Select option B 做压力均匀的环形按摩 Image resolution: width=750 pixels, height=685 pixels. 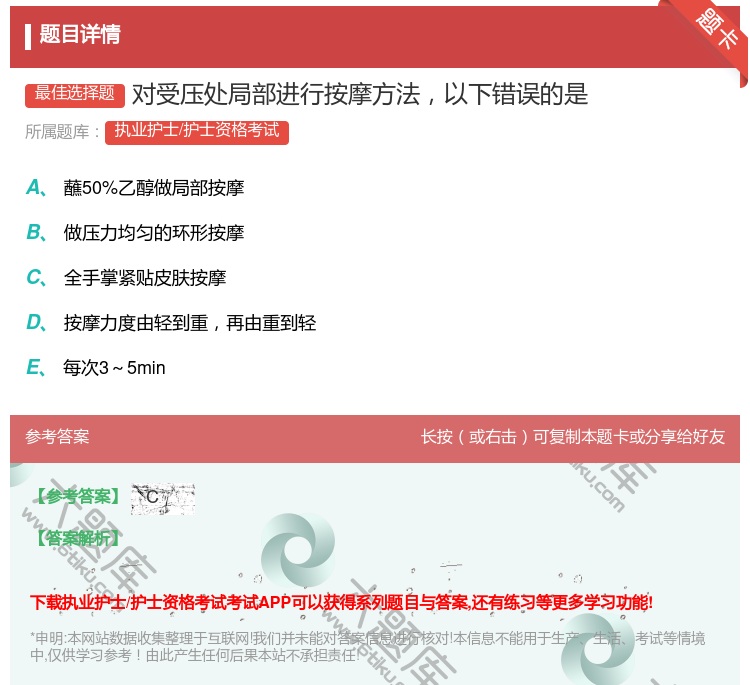click(135, 232)
